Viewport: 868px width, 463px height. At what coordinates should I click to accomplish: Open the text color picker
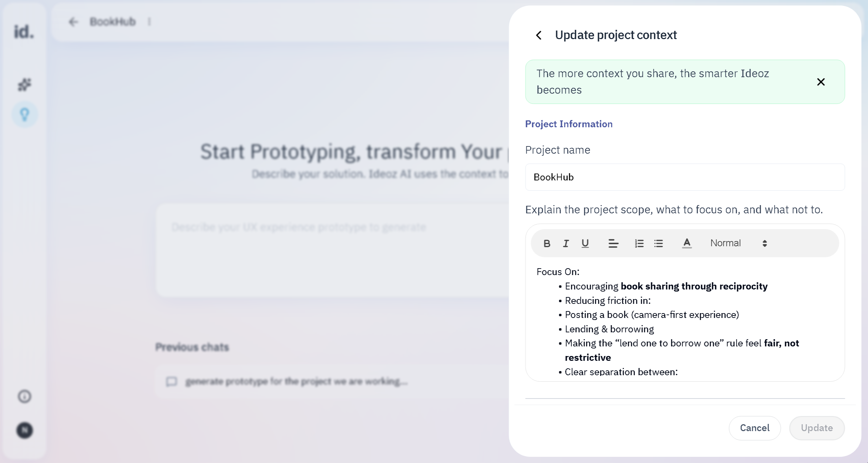tap(687, 244)
